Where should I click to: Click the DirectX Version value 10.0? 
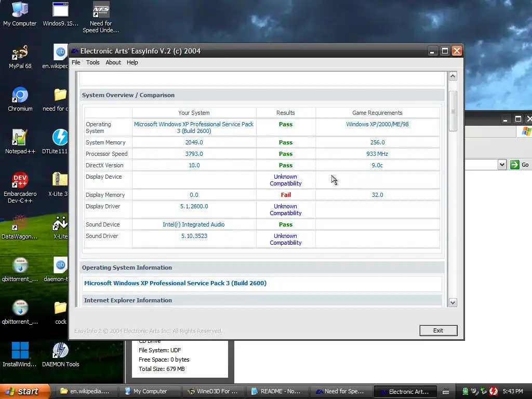pos(194,165)
